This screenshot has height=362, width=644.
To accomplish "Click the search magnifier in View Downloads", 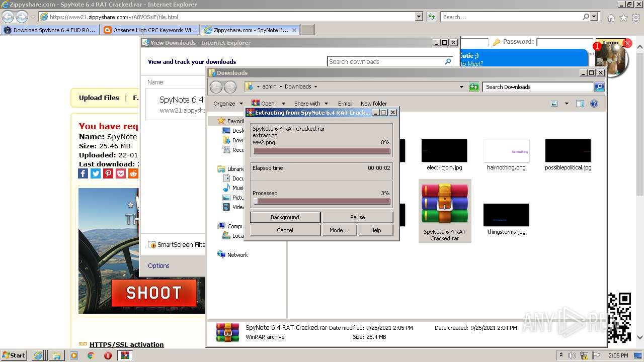I will (448, 61).
